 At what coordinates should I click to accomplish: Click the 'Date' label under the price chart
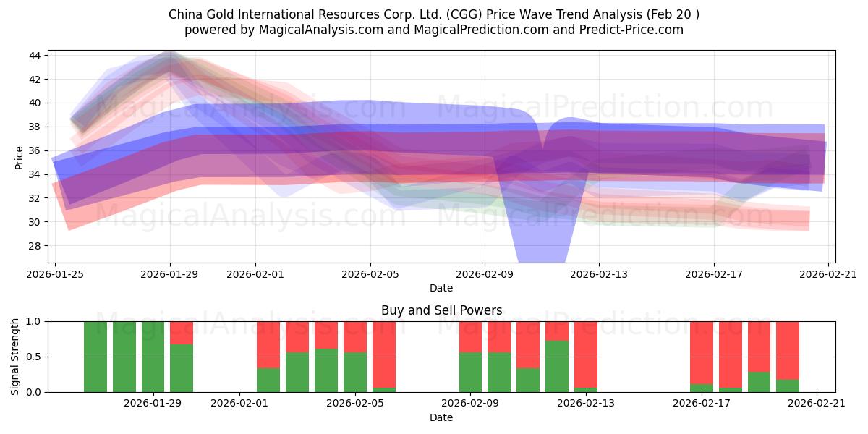[441, 288]
